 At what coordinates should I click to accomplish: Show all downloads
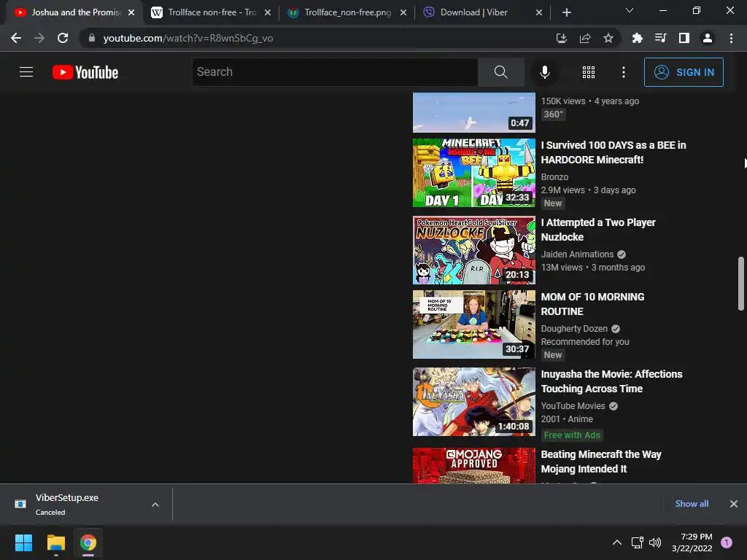point(692,503)
